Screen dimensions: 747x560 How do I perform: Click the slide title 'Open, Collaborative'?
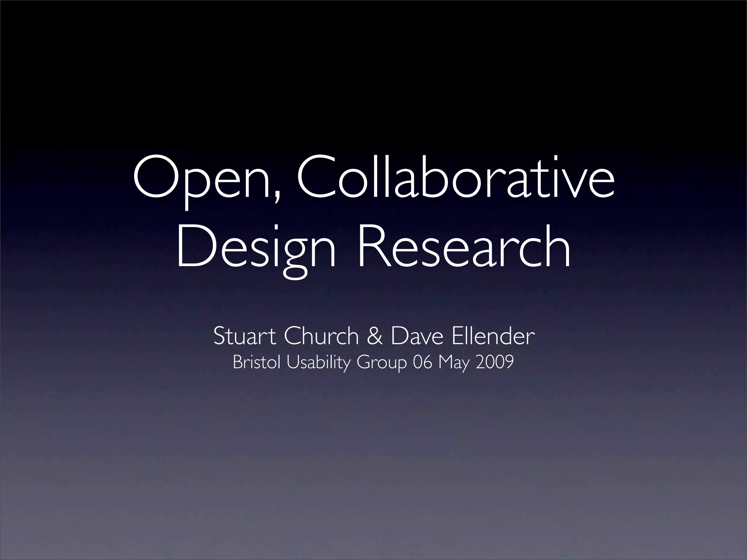point(373,183)
